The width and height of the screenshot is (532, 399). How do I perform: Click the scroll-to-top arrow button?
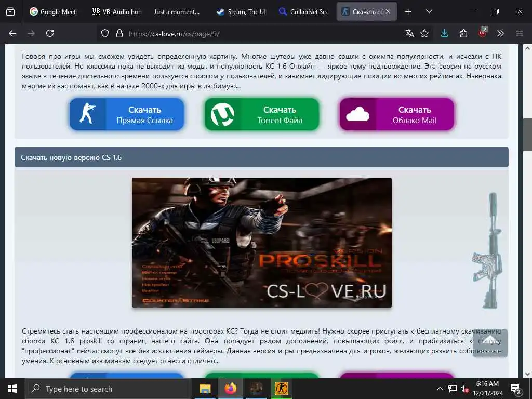(x=490, y=343)
